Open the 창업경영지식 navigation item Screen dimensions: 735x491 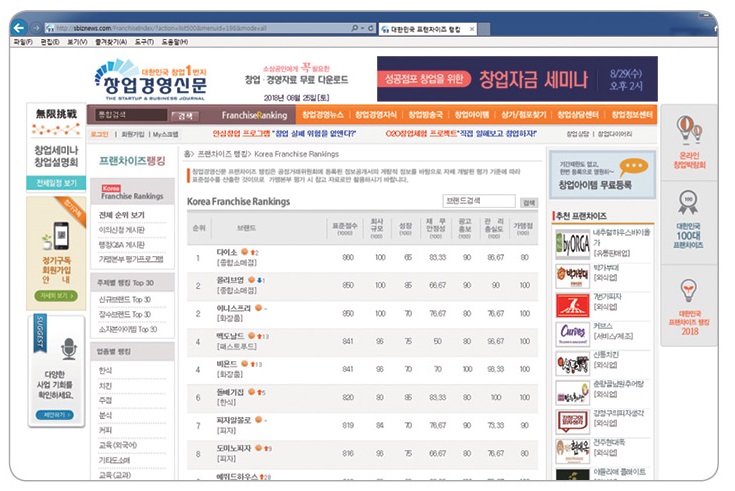point(376,115)
